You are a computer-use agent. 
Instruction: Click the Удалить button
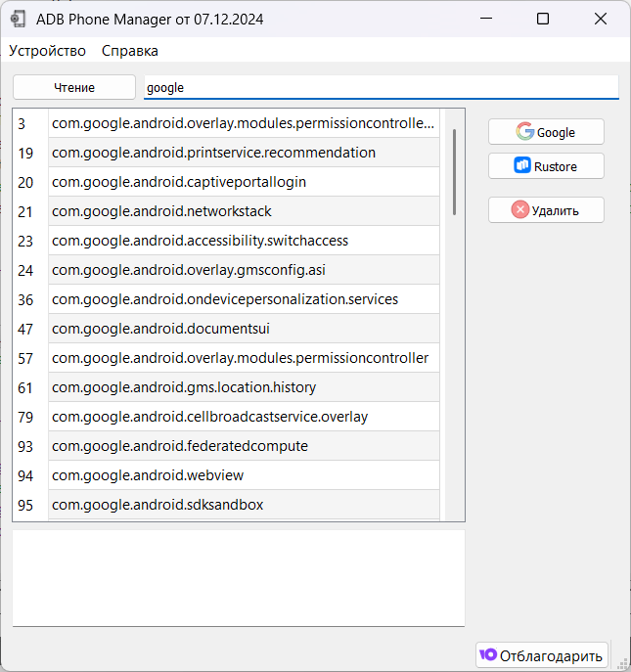pyautogui.click(x=546, y=210)
